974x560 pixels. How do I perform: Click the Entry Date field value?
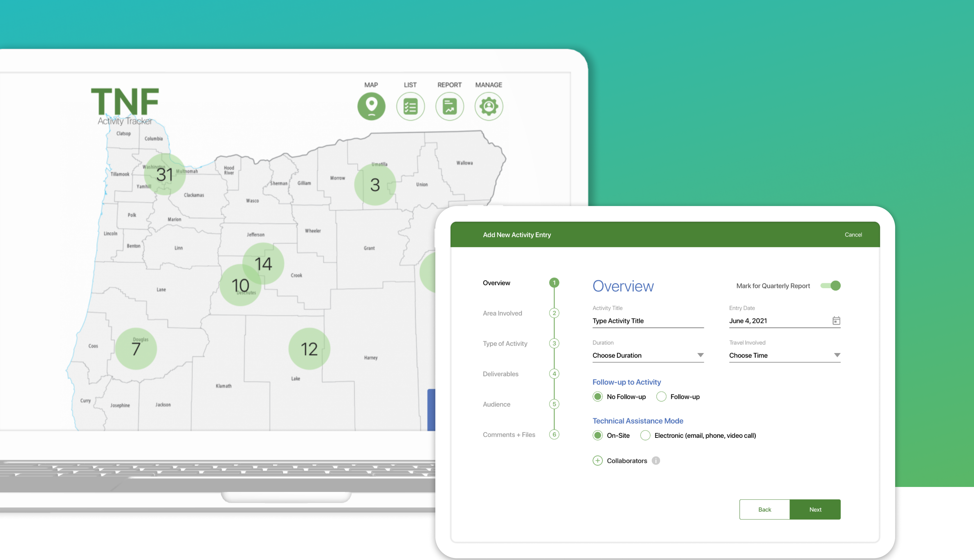pos(748,321)
